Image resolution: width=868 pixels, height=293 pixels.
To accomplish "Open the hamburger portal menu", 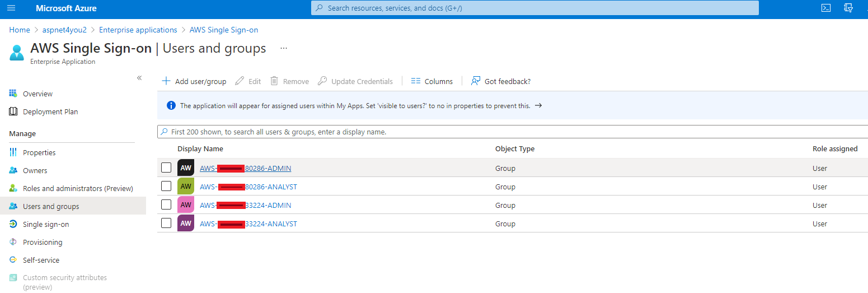I will (x=11, y=8).
